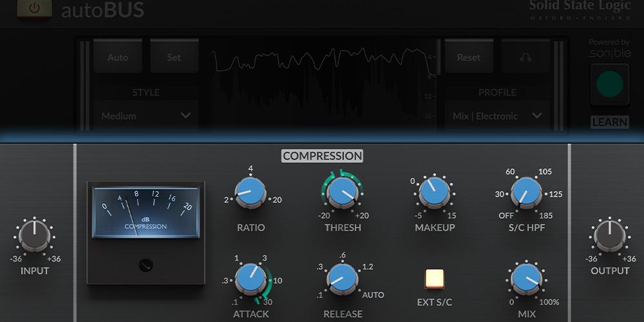Click the Style dropdown chevron arrow
Screen dimensions: 644x322
click(x=185, y=116)
